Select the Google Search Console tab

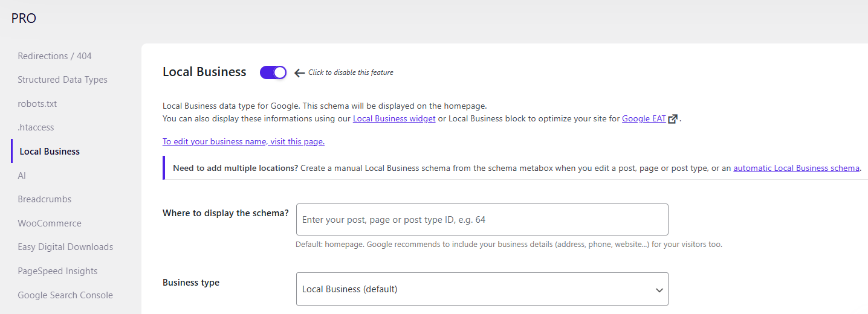pyautogui.click(x=65, y=295)
